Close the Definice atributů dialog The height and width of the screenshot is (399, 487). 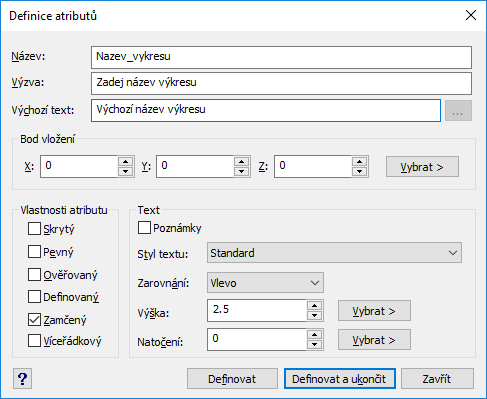[471, 15]
